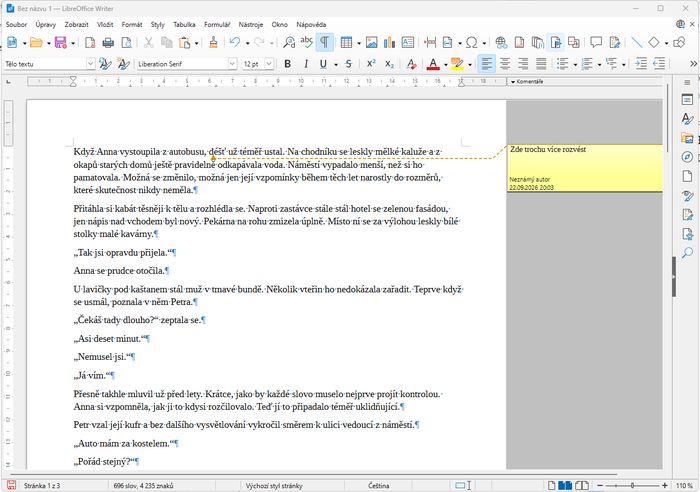Image resolution: width=700 pixels, height=492 pixels.
Task: Clear direct formatting icon
Action: point(412,64)
